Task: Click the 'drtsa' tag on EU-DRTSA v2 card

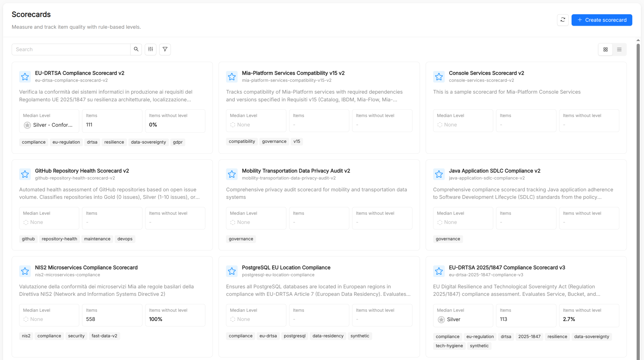Action: [92, 142]
